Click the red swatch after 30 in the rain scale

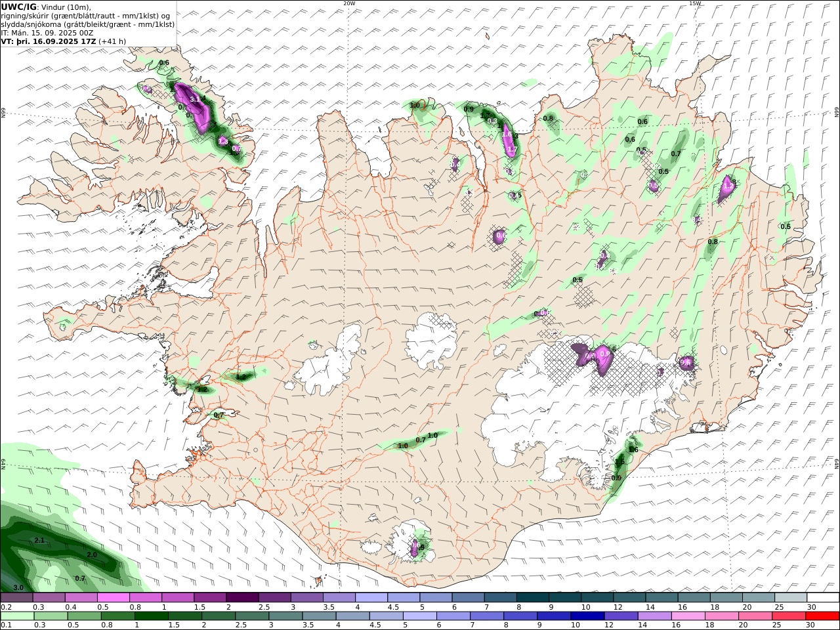(822, 616)
